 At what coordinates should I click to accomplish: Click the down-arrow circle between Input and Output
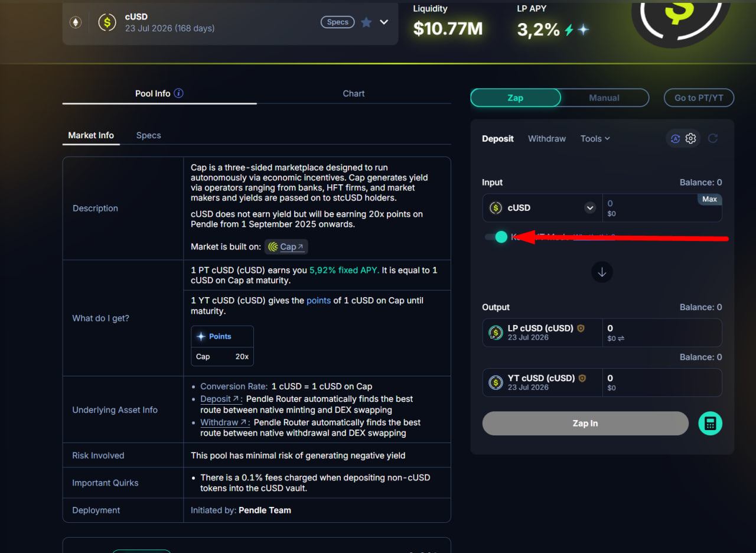(x=602, y=272)
